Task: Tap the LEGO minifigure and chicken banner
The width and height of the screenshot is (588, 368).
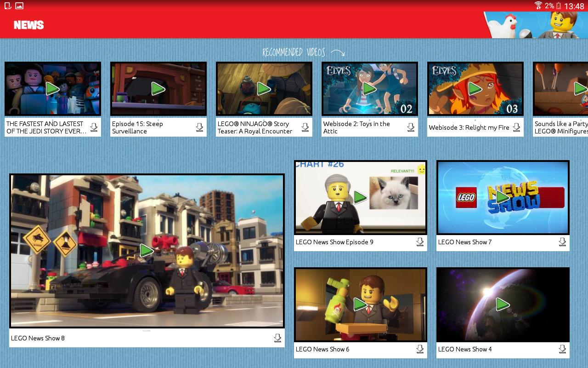Action: pos(536,25)
